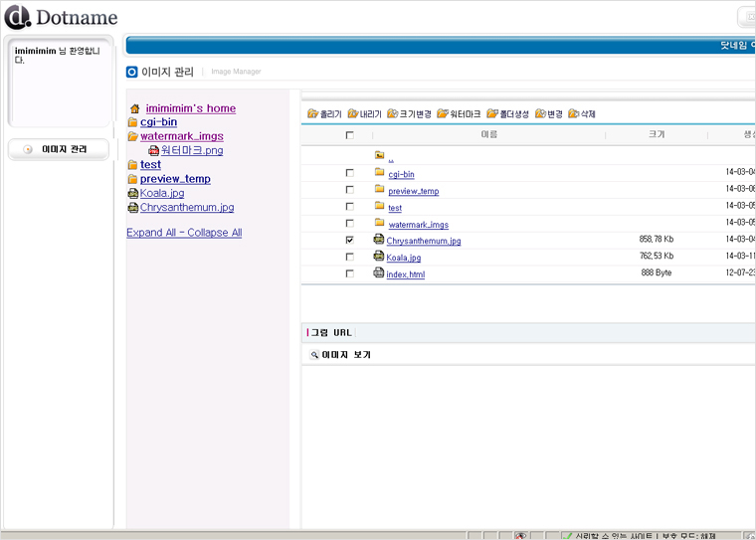Open the preview_temp folder link in file list

click(413, 191)
